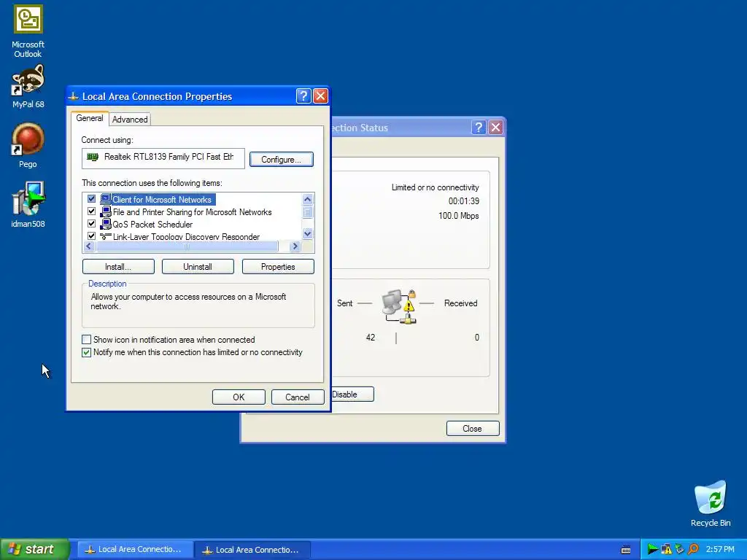Click the Windows Start button
The height and width of the screenshot is (560, 747).
[x=34, y=549]
